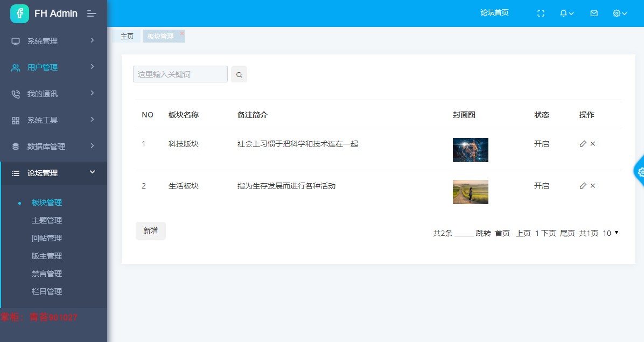Switch to the 主页 tab
Screen dimensions: 644x342
click(127, 37)
